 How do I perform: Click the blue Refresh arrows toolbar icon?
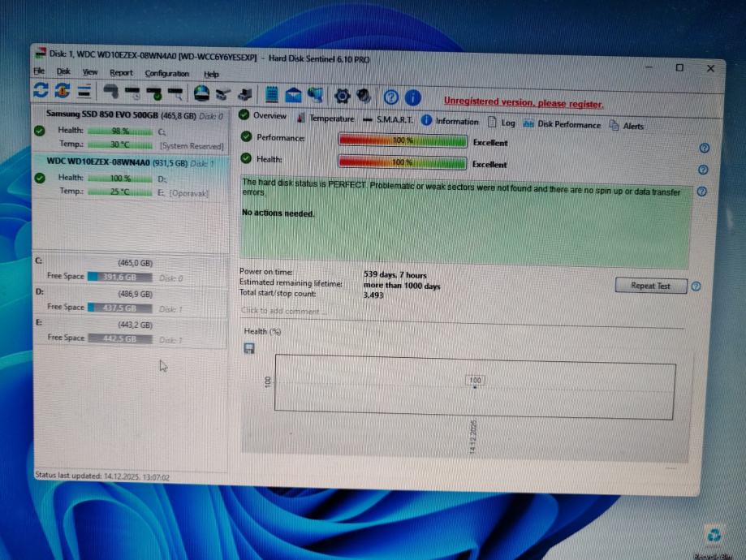click(x=41, y=90)
